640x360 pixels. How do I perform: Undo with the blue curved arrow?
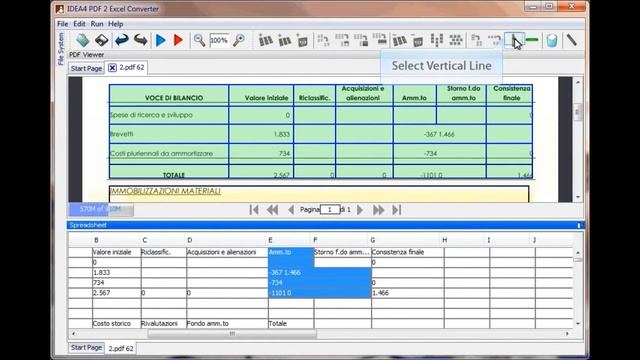[x=122, y=40]
